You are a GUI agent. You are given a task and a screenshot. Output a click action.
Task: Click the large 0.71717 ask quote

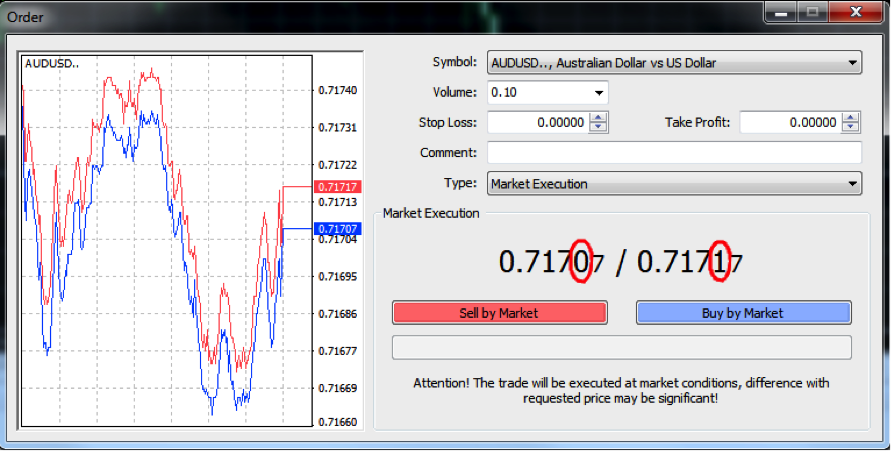[689, 262]
